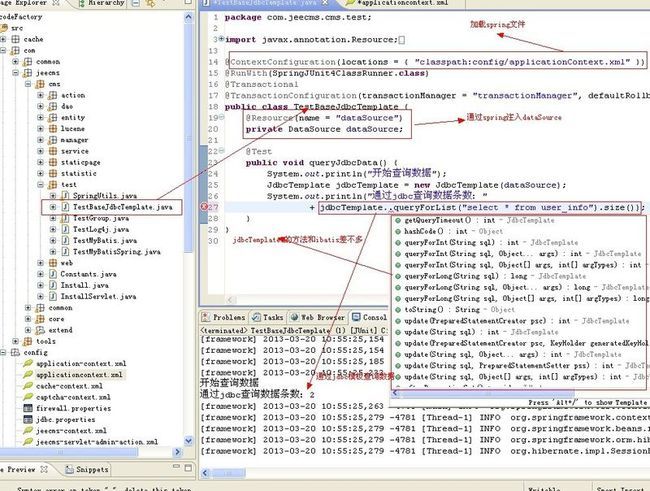The image size is (650, 491).
Task: Select captcha-context.xml file
Action: (x=73, y=397)
